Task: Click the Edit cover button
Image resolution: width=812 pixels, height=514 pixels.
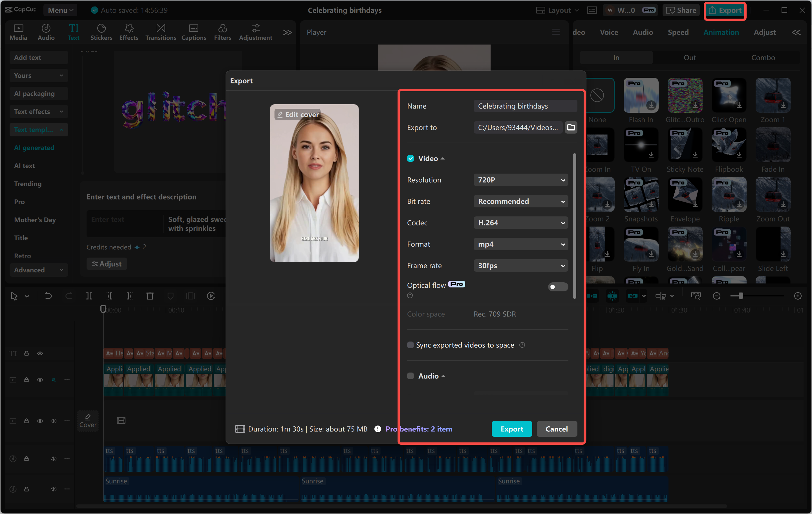Action: pos(297,114)
